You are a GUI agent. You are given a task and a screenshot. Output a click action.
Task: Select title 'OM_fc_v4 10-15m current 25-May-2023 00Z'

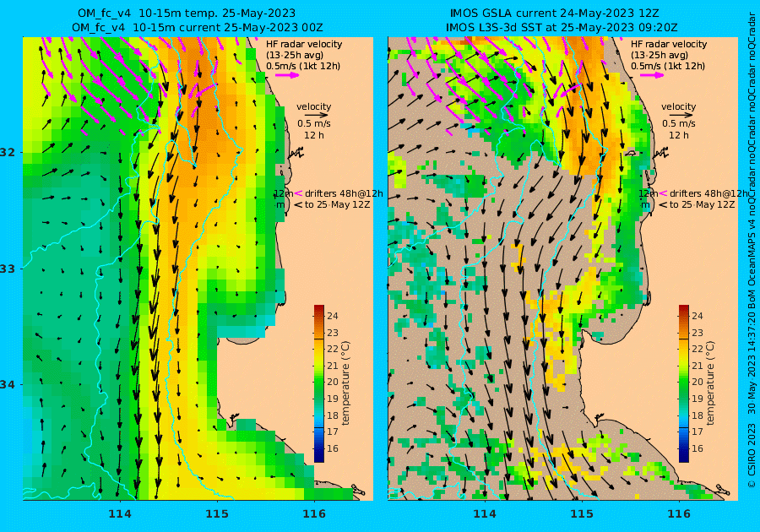point(198,28)
